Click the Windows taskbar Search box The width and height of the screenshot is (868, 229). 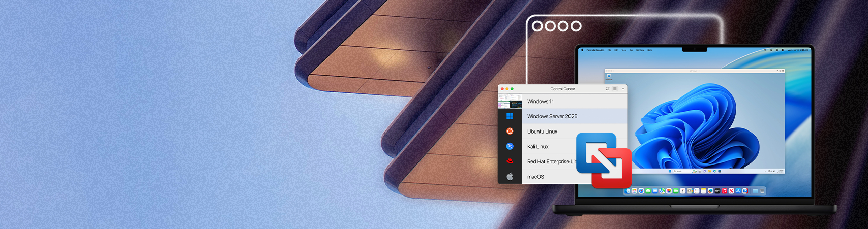pos(685,171)
